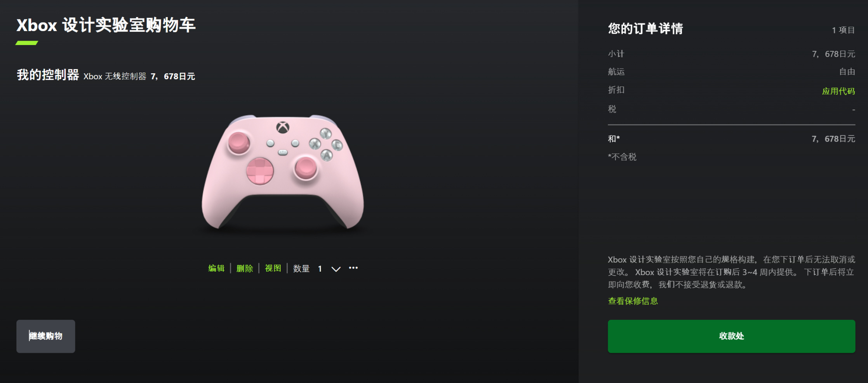
Task: Click the pink D-pad on the controller
Action: point(260,171)
